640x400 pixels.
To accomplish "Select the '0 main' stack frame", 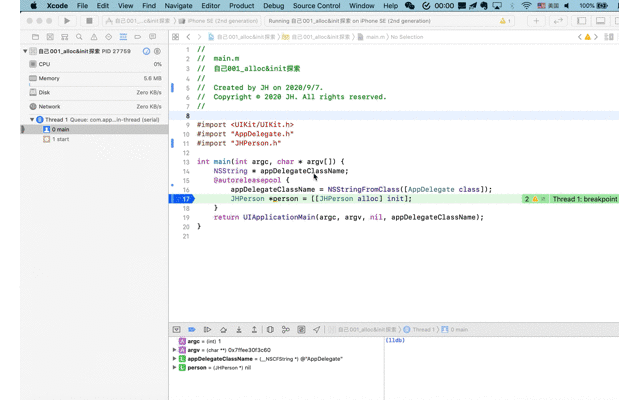I will (95, 129).
